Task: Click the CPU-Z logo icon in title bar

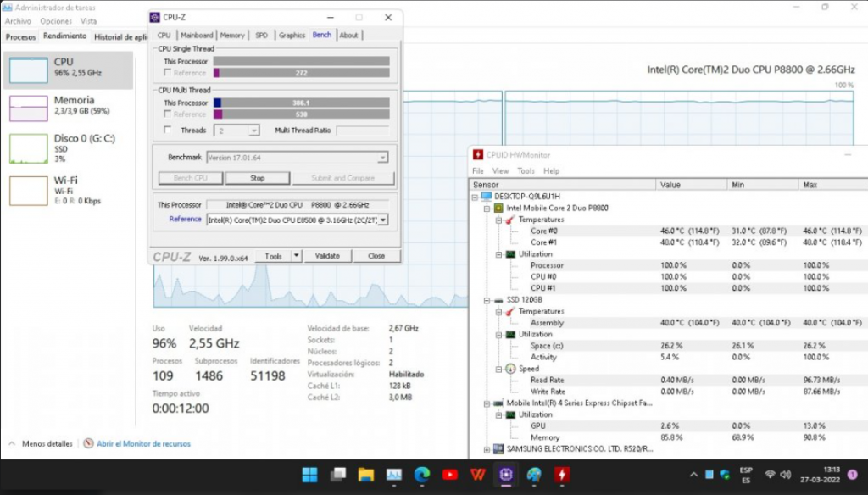Action: pos(154,17)
